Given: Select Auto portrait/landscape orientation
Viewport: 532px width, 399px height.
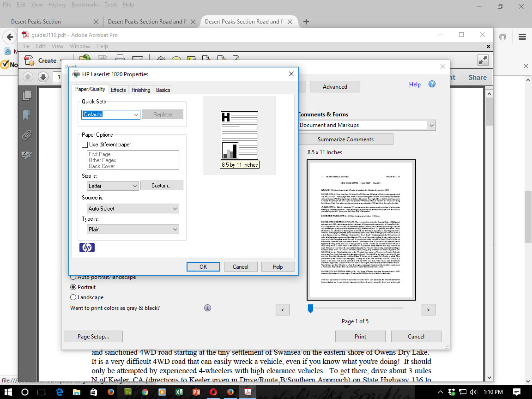Looking at the screenshot, I should [73, 277].
